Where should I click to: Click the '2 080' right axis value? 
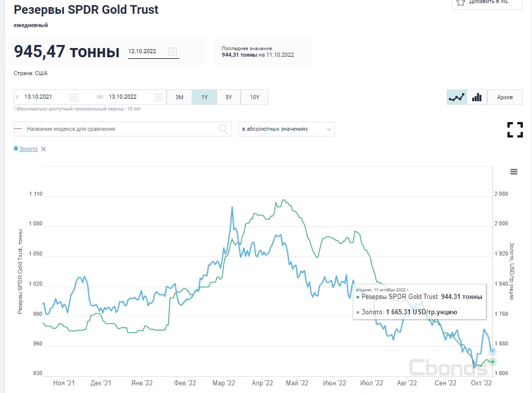point(501,194)
